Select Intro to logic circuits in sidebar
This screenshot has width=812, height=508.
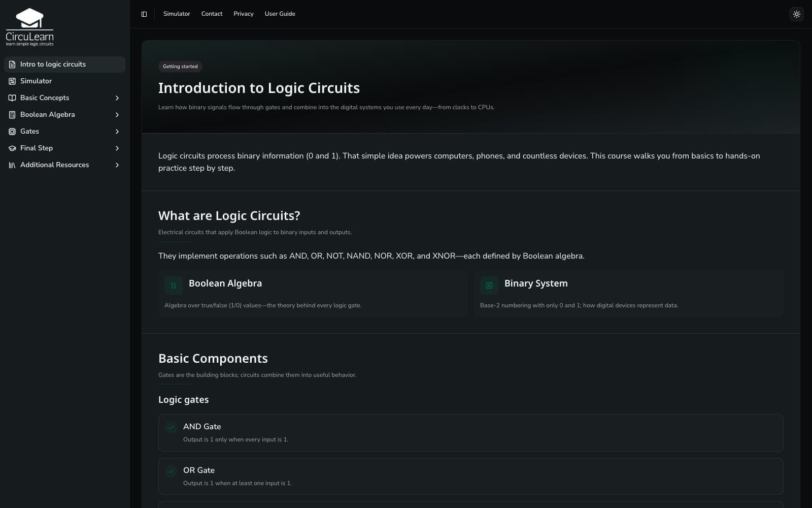[x=64, y=65]
